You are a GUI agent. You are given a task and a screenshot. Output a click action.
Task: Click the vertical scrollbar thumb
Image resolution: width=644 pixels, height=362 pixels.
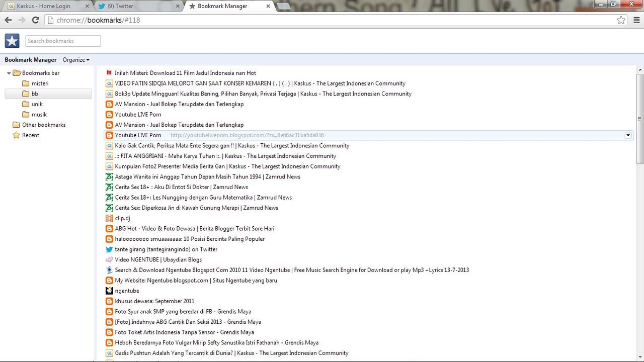tap(640, 119)
